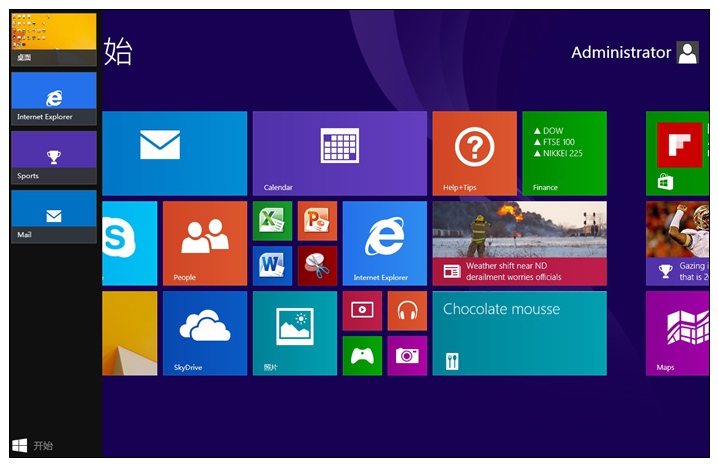Open the Maps tile
This screenshot has height=466, width=718.
[677, 333]
